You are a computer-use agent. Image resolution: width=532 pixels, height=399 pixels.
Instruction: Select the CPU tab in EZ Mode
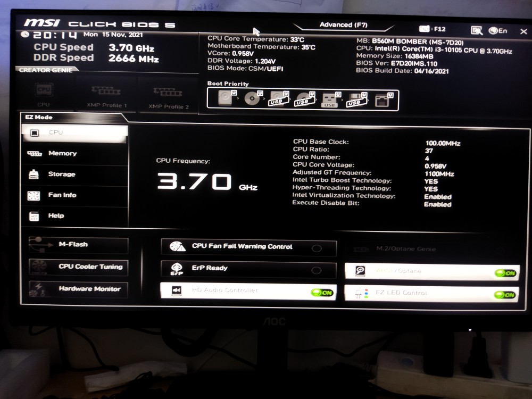tap(74, 133)
